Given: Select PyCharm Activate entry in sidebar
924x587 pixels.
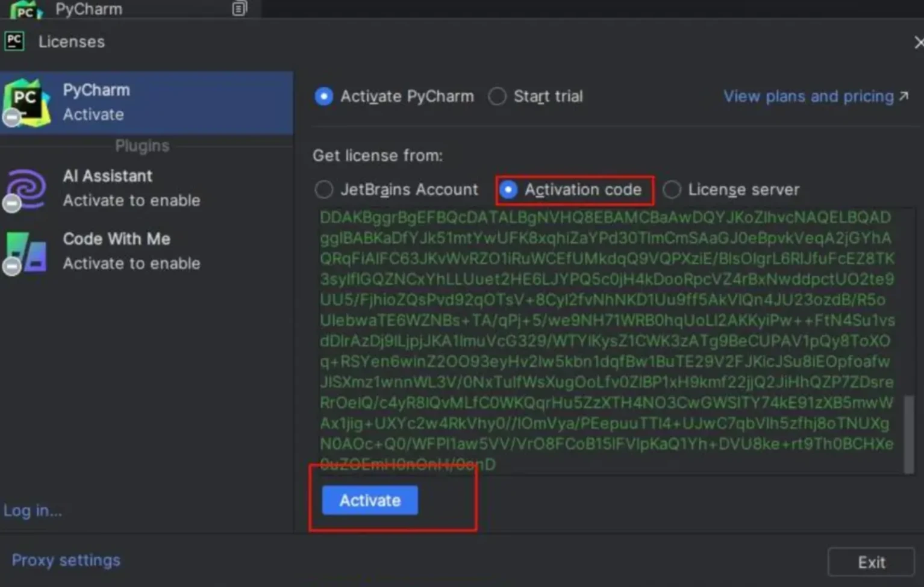Looking at the screenshot, I should point(146,102).
